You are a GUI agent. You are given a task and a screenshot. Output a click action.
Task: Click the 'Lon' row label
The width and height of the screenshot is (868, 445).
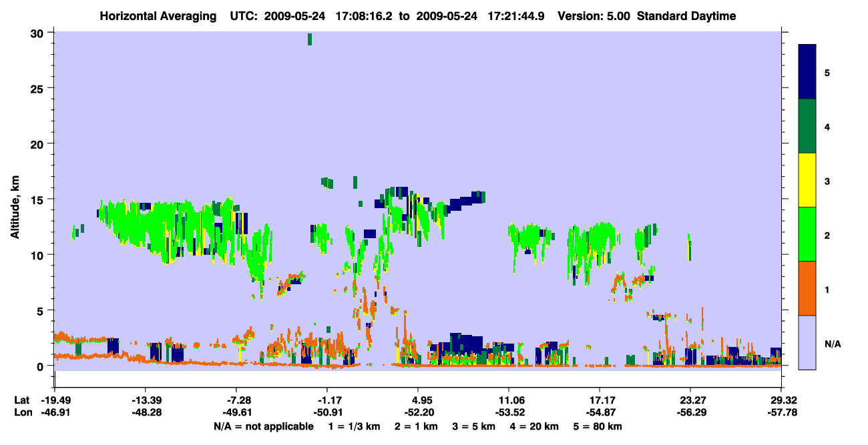pos(22,413)
